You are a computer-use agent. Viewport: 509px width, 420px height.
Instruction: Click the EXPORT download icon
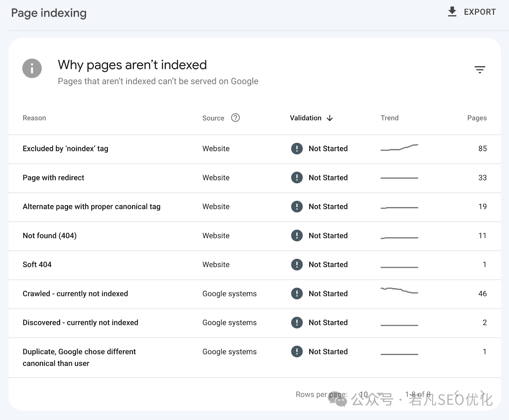pyautogui.click(x=452, y=12)
